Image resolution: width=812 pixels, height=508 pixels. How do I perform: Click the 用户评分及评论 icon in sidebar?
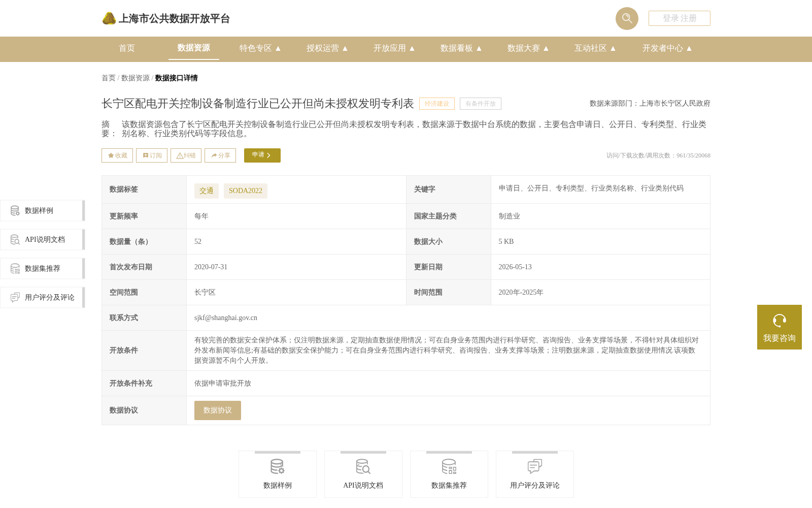click(x=15, y=298)
